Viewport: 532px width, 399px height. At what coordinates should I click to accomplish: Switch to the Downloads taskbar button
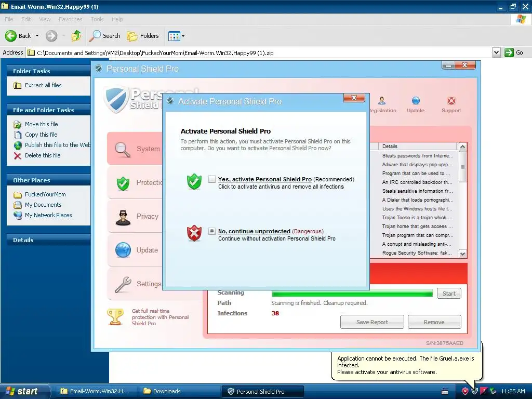[180, 391]
